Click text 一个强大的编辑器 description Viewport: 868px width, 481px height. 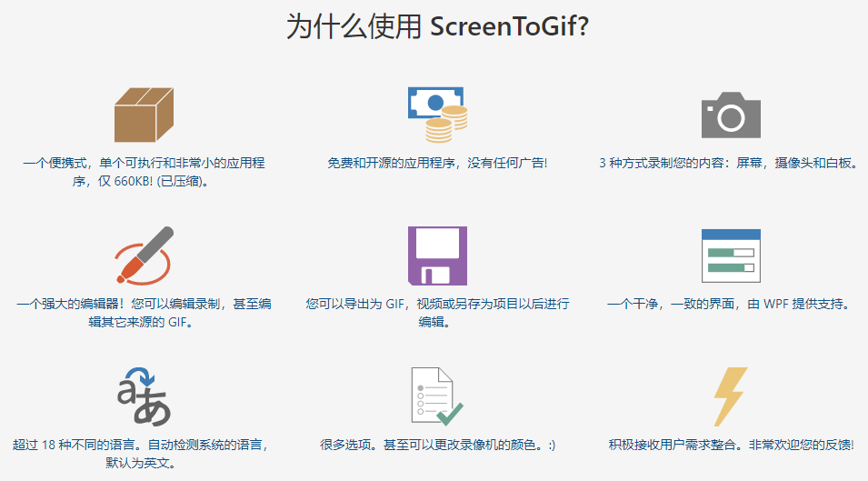(144, 313)
